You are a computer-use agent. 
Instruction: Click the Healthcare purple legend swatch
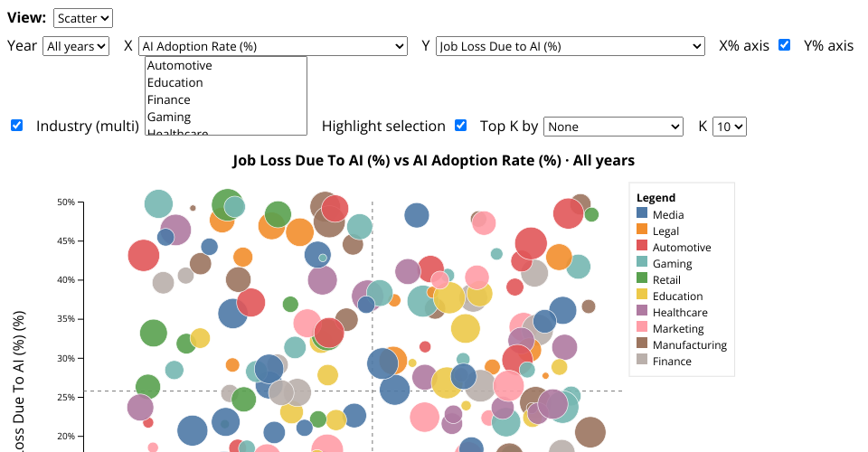click(x=642, y=312)
